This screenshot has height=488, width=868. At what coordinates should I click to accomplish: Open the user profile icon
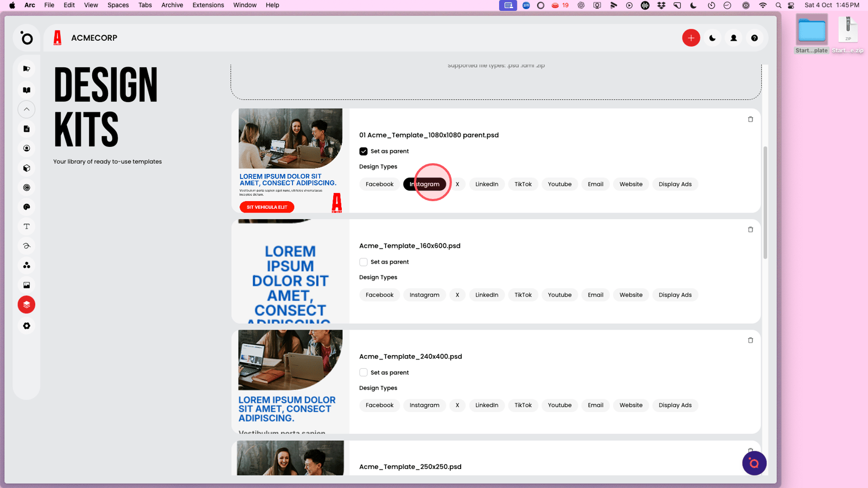733,38
